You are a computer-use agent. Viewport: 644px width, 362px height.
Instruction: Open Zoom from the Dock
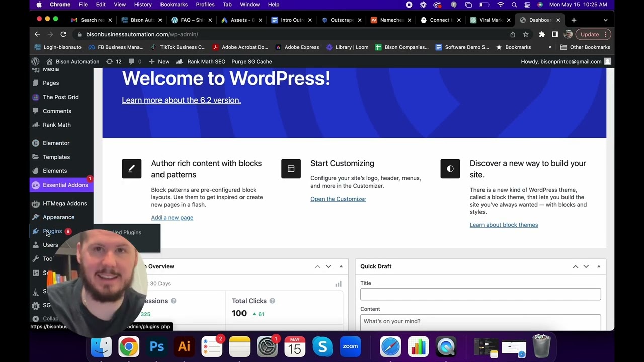point(350,347)
